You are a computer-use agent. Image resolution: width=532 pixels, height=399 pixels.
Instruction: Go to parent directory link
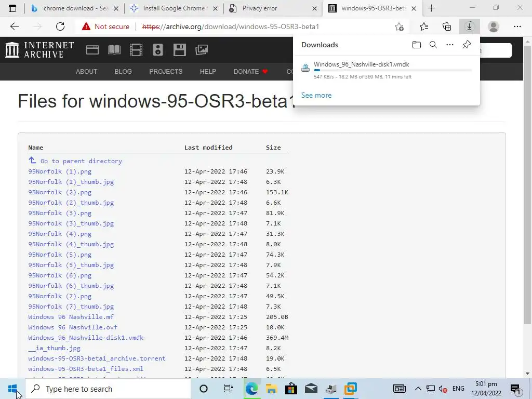click(81, 161)
